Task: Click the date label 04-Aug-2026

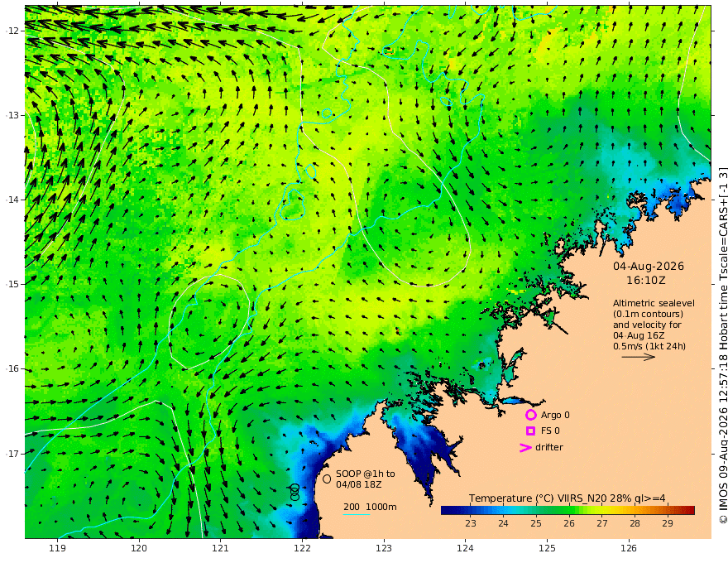Action: (x=649, y=266)
